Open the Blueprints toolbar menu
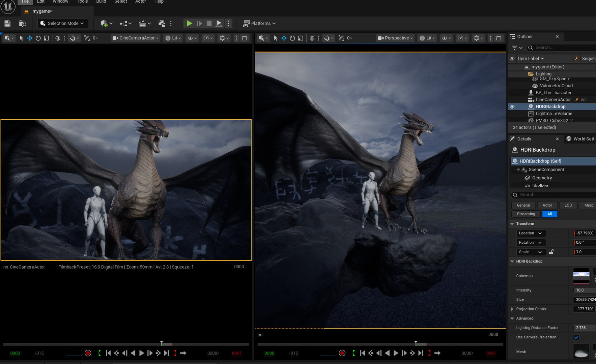 pos(125,23)
